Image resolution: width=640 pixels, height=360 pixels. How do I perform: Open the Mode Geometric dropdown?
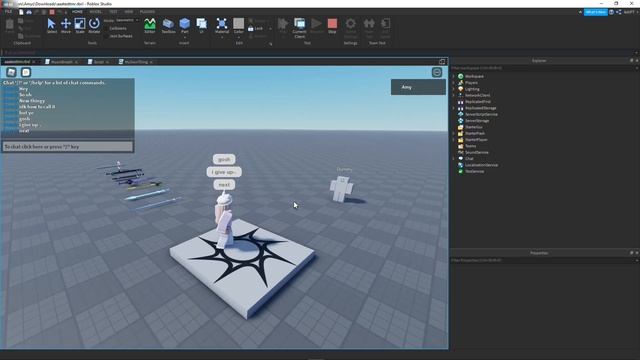tap(127, 20)
